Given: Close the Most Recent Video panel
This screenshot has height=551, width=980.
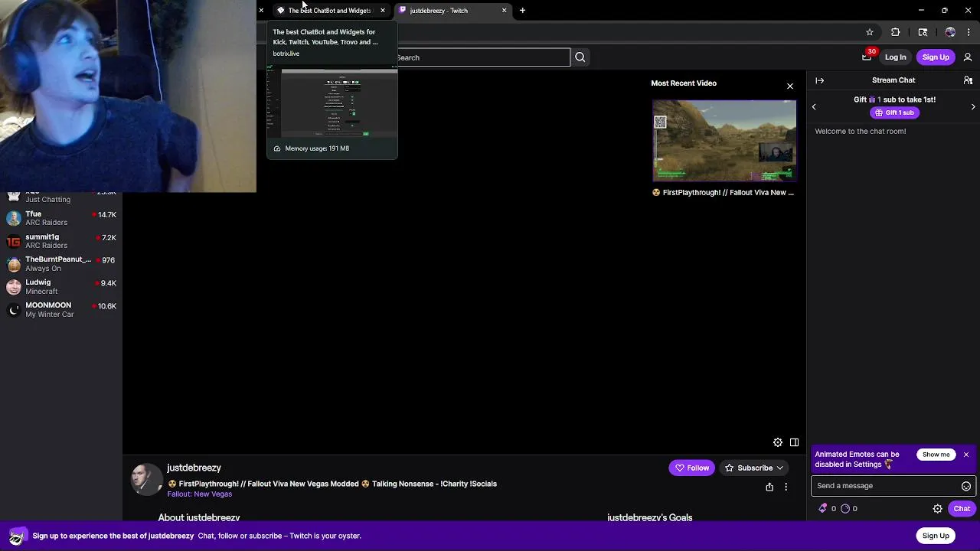Looking at the screenshot, I should point(790,86).
